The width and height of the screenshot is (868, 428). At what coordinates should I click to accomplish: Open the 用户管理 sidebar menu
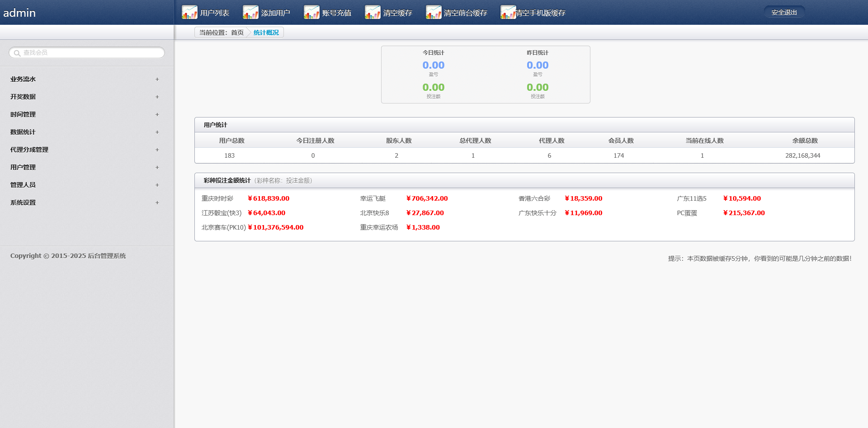(23, 167)
